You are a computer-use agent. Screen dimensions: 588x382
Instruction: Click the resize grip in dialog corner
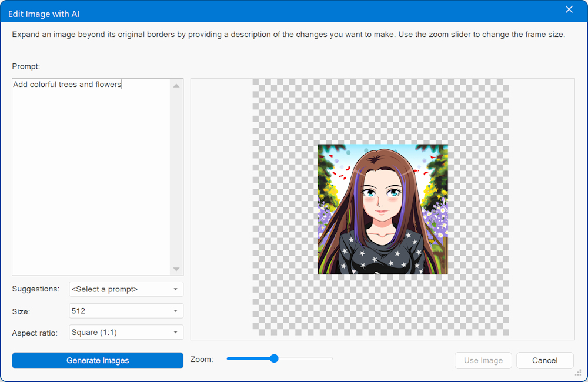(578, 373)
